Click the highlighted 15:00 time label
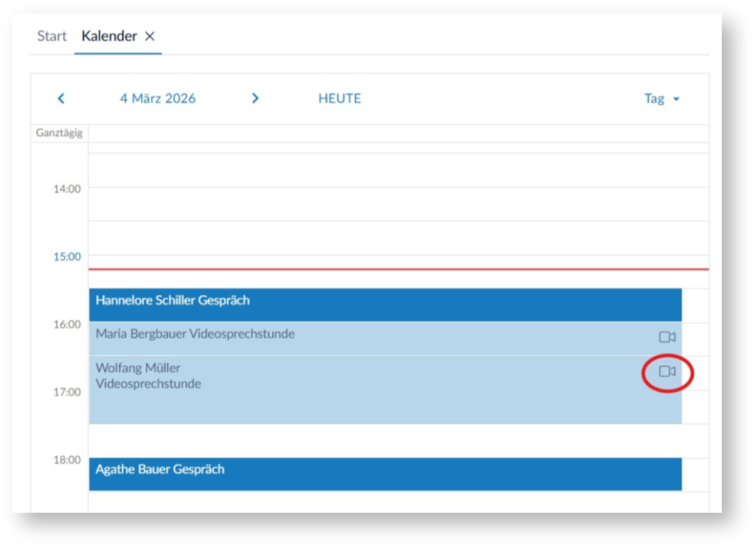 tap(67, 257)
